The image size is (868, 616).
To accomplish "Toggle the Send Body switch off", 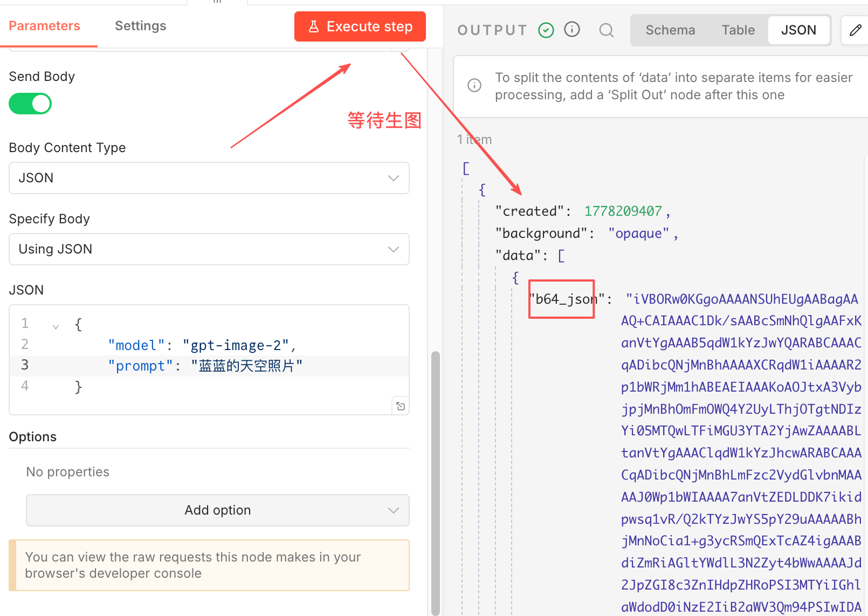I will [30, 104].
